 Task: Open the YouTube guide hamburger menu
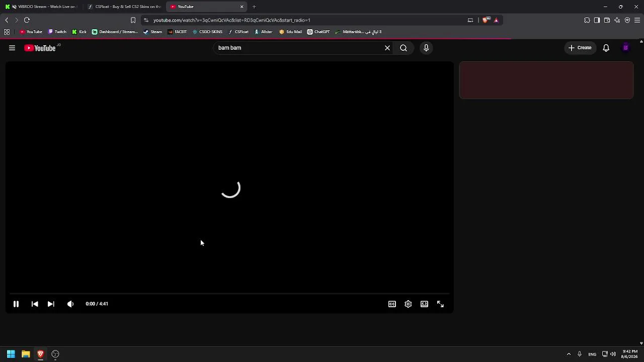pyautogui.click(x=12, y=48)
